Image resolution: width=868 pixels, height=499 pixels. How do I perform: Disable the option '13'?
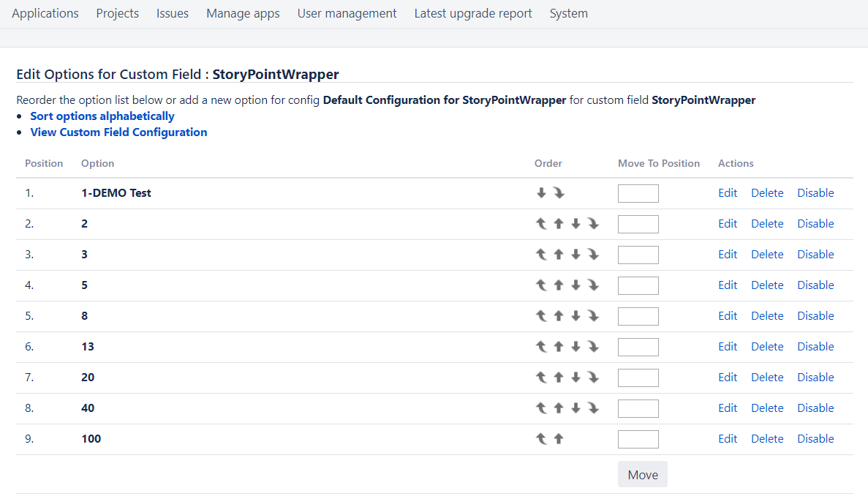coord(815,347)
